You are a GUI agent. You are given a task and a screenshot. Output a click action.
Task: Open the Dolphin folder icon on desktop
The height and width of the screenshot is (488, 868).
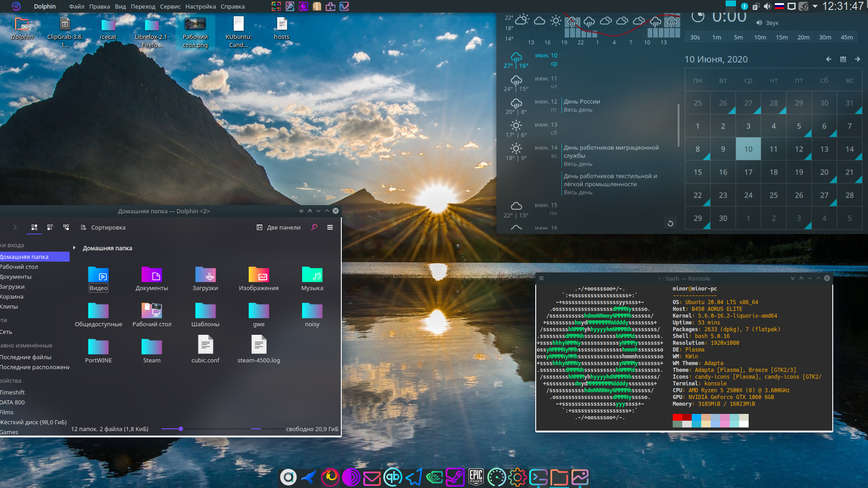tap(22, 28)
